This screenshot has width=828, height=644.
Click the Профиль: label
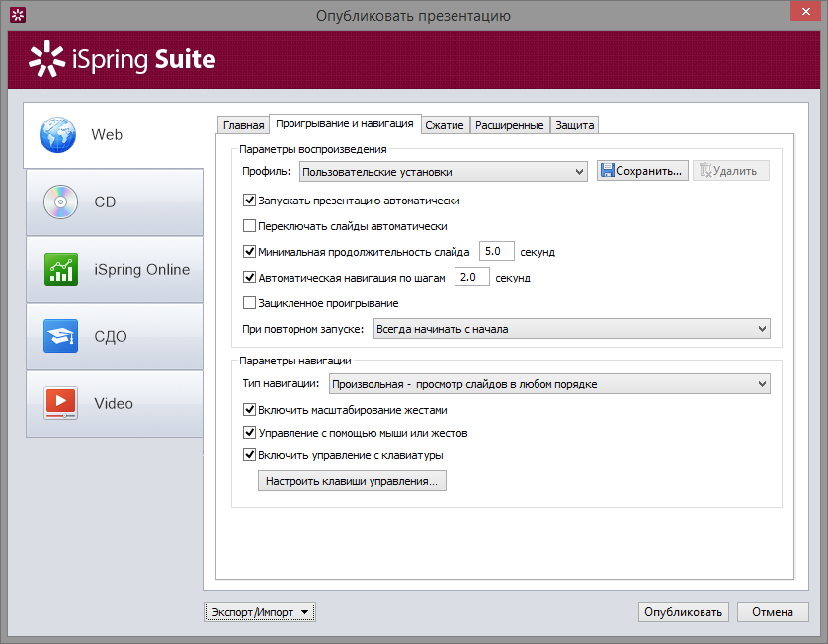[266, 171]
